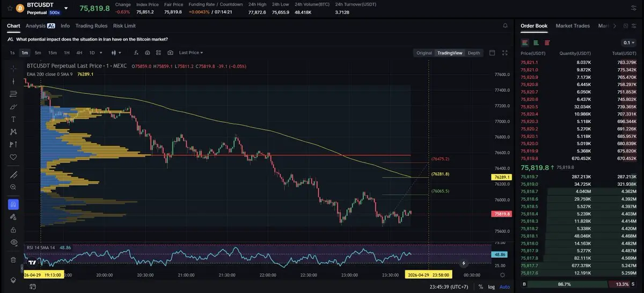This screenshot has height=293, width=644.
Task: Open the price alert bell icon
Action: point(505,26)
